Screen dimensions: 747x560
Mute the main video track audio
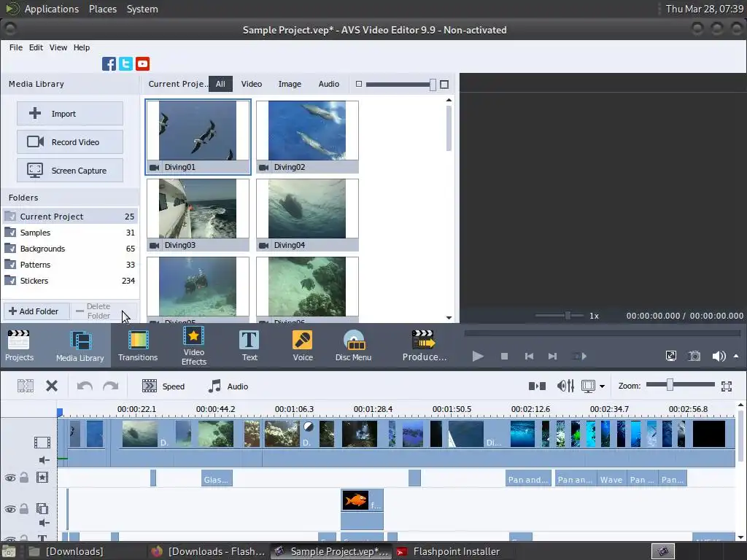click(x=44, y=459)
